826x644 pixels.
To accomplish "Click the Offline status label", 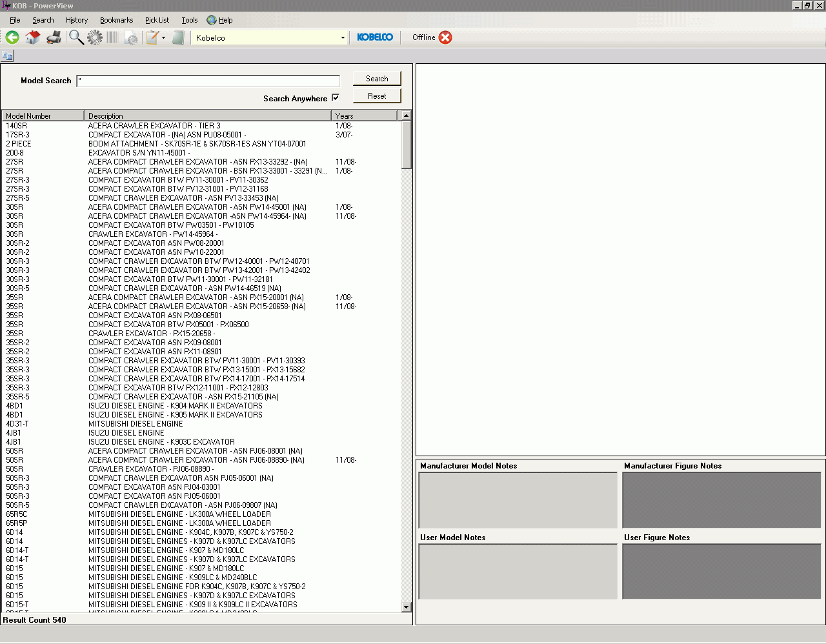I will [424, 37].
